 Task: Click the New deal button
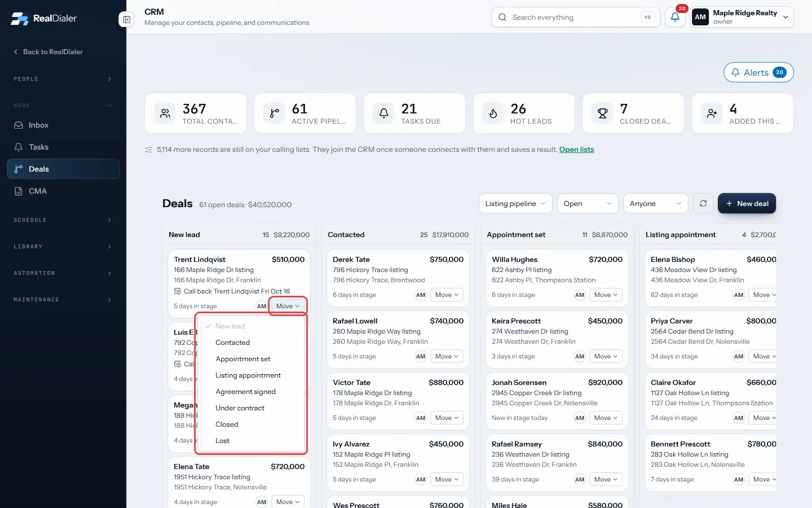pos(747,204)
